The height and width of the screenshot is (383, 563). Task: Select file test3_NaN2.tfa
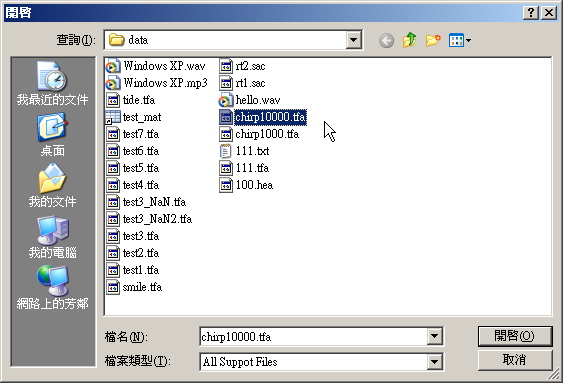(x=157, y=219)
